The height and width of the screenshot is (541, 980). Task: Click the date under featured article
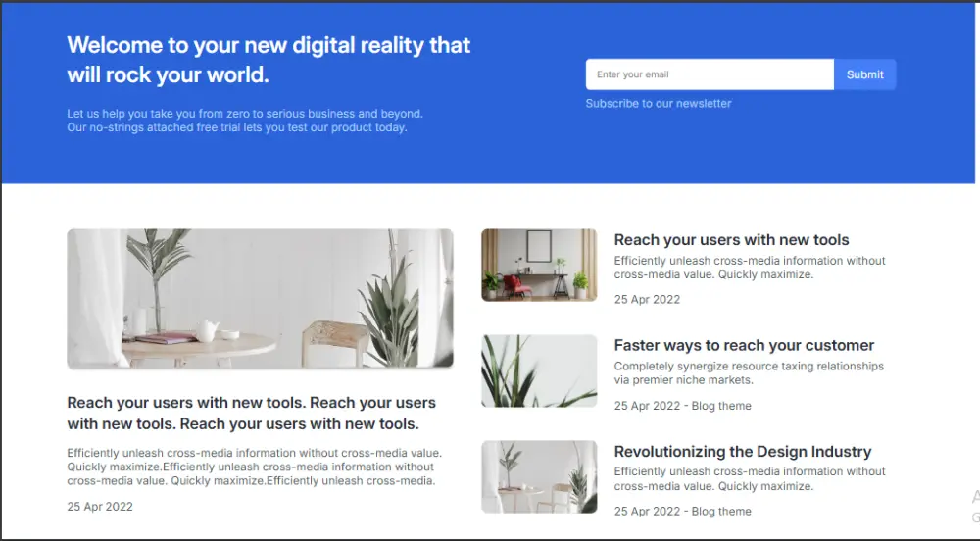click(100, 507)
